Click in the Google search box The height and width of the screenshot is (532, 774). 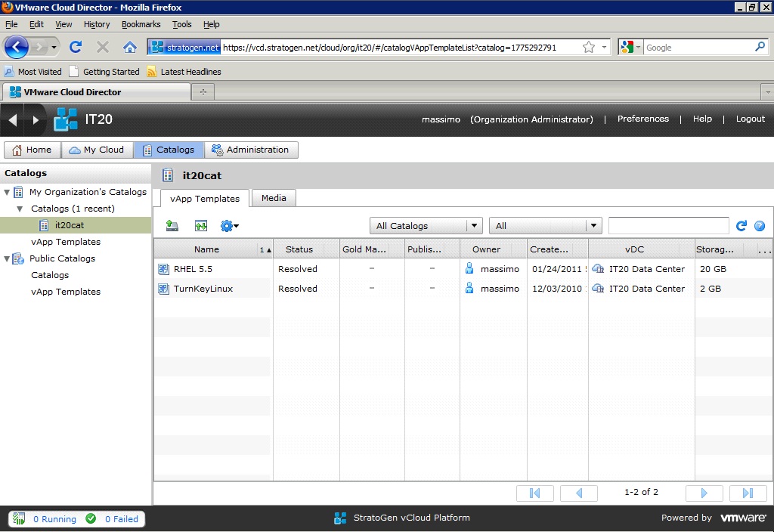[x=698, y=48]
